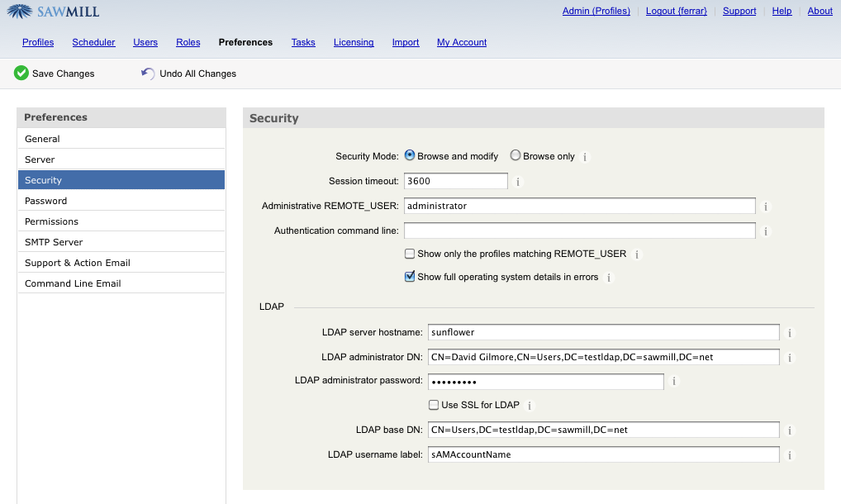The height and width of the screenshot is (504, 841).
Task: Click the green Save Changes checkmark icon
Action: coord(21,74)
